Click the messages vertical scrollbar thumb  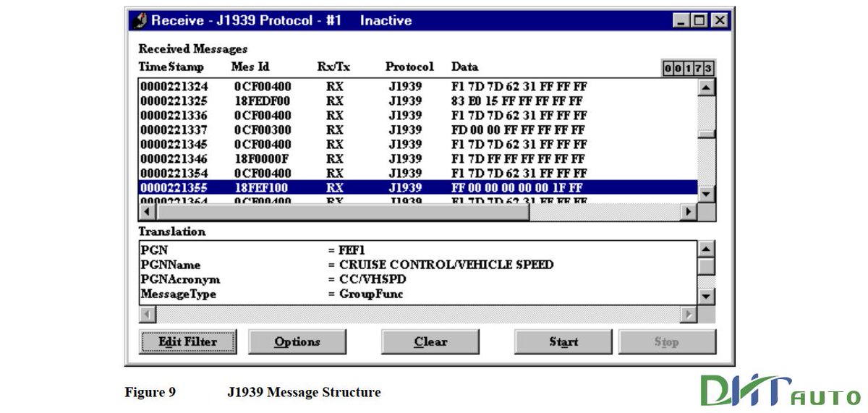coord(707,134)
